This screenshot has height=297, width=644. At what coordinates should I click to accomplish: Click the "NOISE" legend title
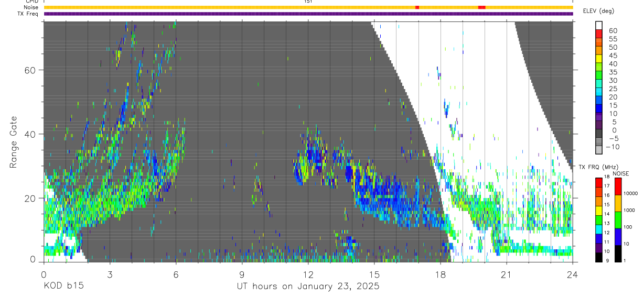tap(620, 173)
